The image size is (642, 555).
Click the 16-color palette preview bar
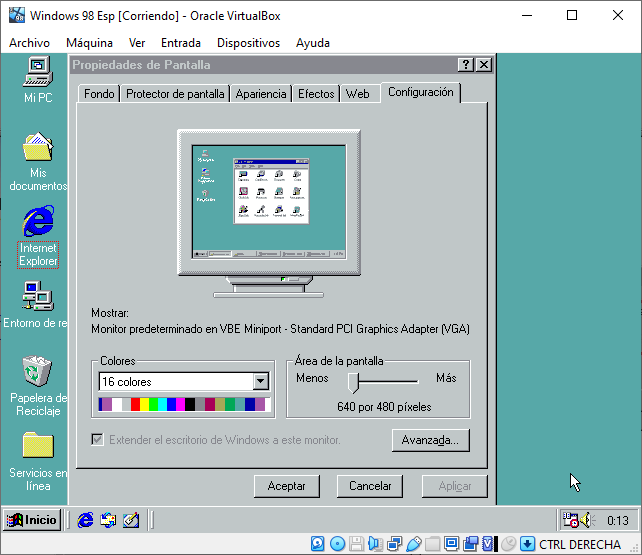click(183, 404)
